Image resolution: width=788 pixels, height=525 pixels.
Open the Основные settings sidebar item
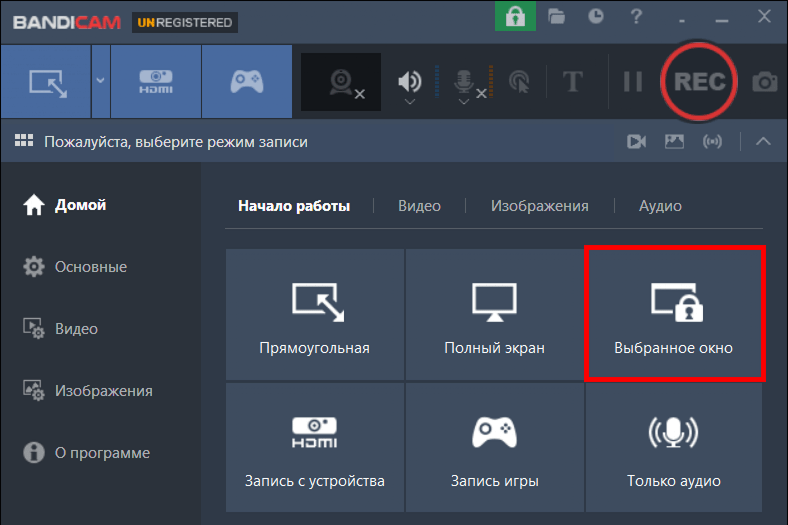click(75, 267)
